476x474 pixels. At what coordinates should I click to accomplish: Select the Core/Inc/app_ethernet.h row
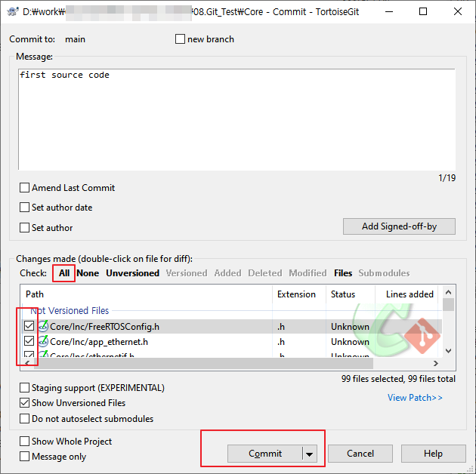[232, 341]
